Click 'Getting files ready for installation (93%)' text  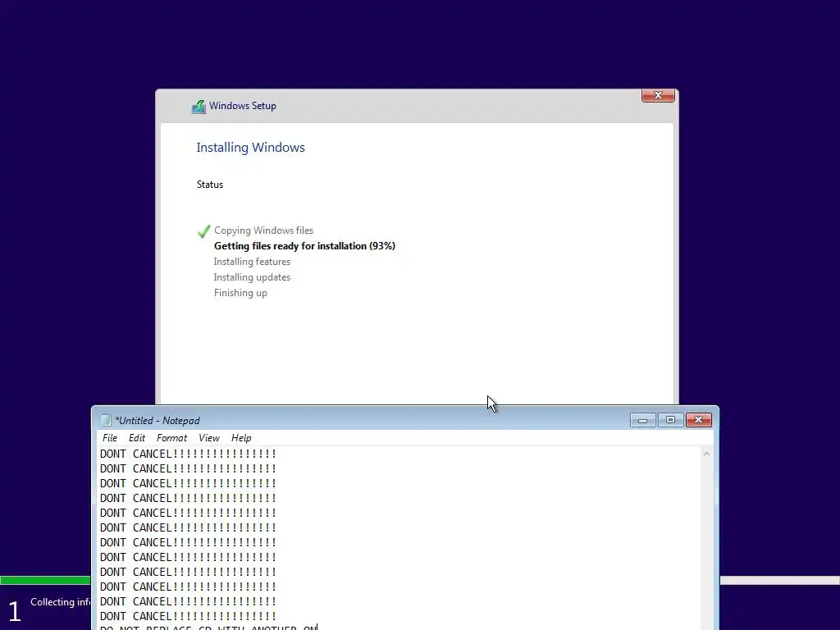click(x=304, y=246)
